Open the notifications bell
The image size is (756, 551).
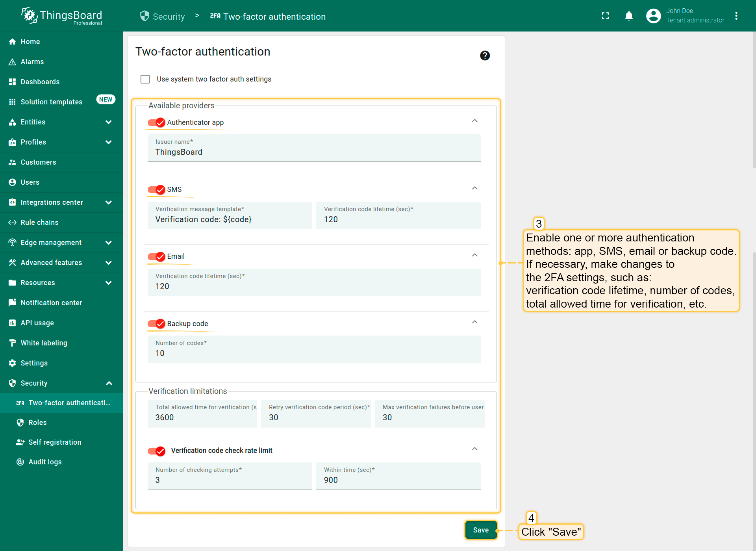pyautogui.click(x=629, y=16)
